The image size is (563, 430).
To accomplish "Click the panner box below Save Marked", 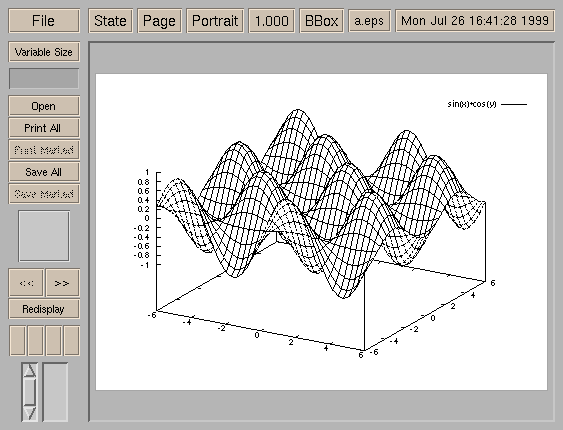I will pyautogui.click(x=44, y=236).
